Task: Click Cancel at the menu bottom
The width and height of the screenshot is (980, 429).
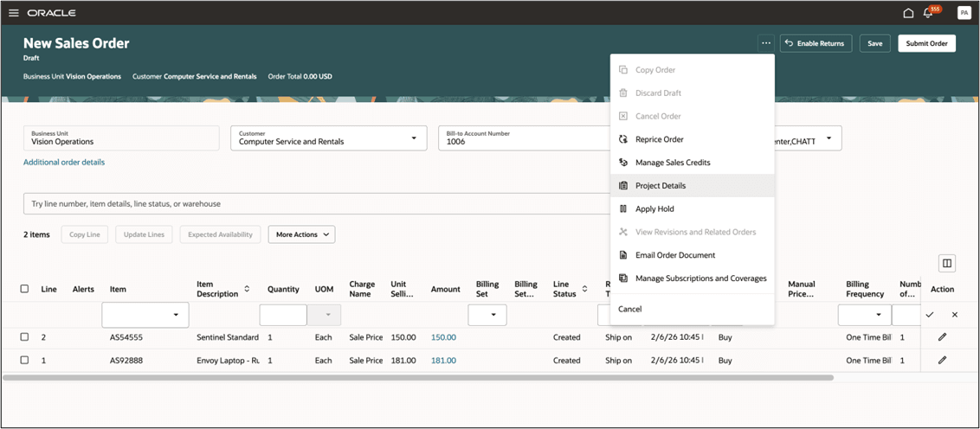Action: coord(692,309)
